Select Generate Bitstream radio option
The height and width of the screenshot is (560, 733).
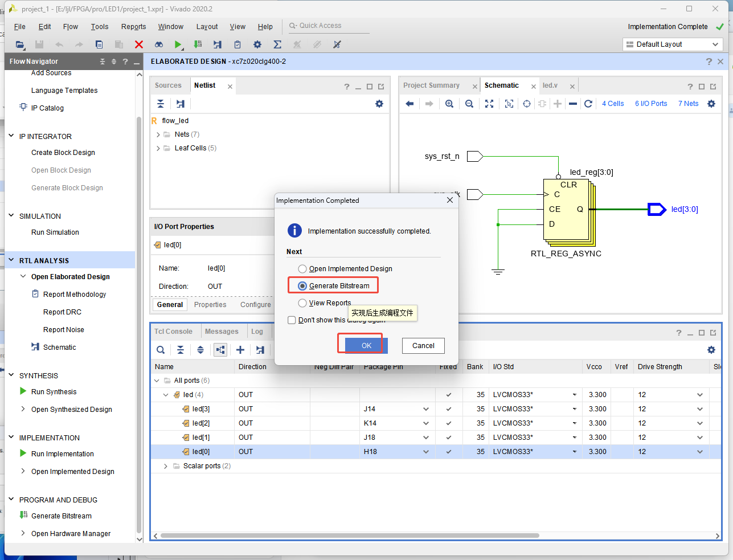pos(302,286)
